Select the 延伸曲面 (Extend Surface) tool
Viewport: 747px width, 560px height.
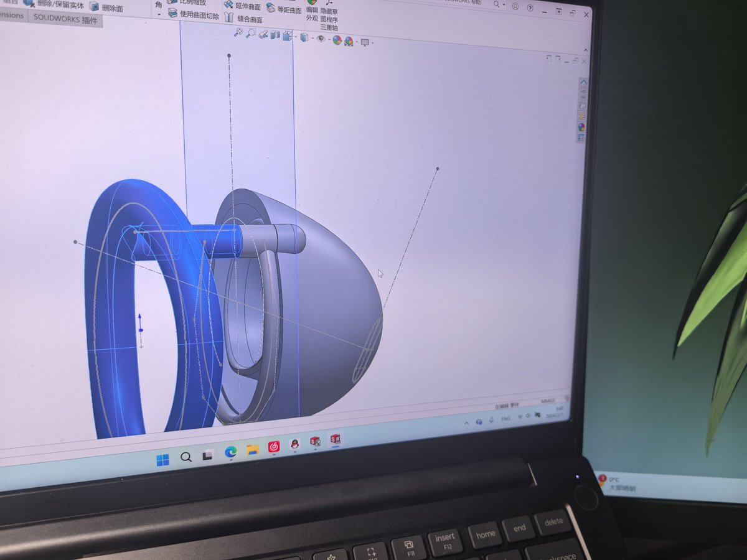coord(242,6)
